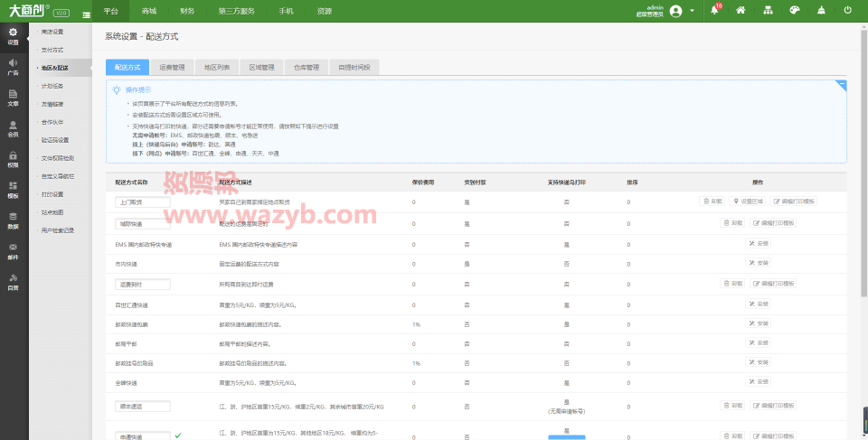
Task: Collapse the 操作提示 tips panel corner button
Action: [x=842, y=85]
